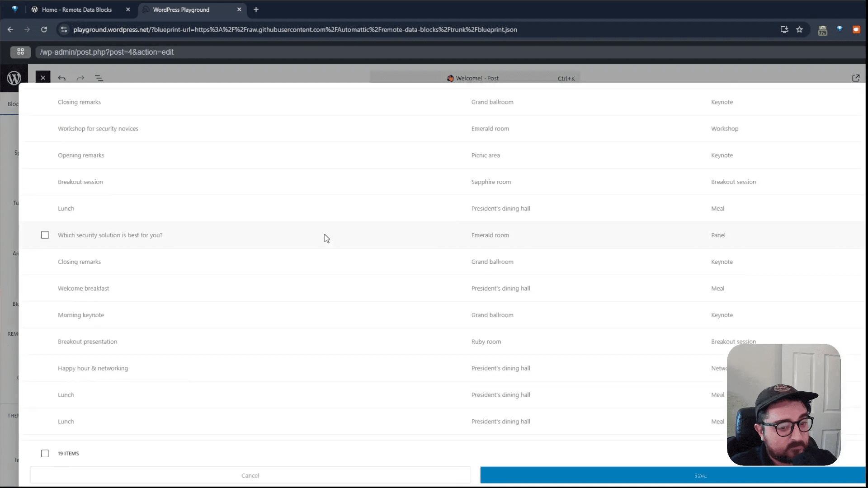Click the X icon to close the editor panel
Viewport: 868px width, 488px height.
(43, 77)
